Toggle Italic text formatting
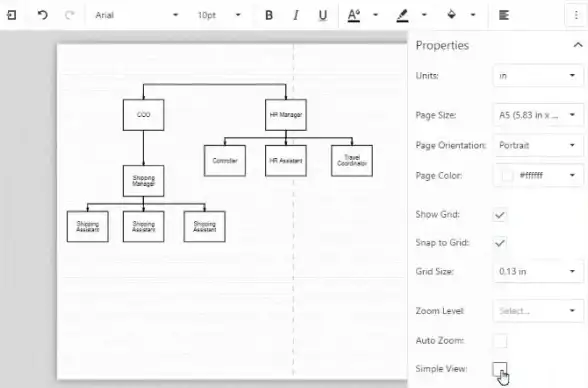The height and width of the screenshot is (388, 588). [296, 15]
